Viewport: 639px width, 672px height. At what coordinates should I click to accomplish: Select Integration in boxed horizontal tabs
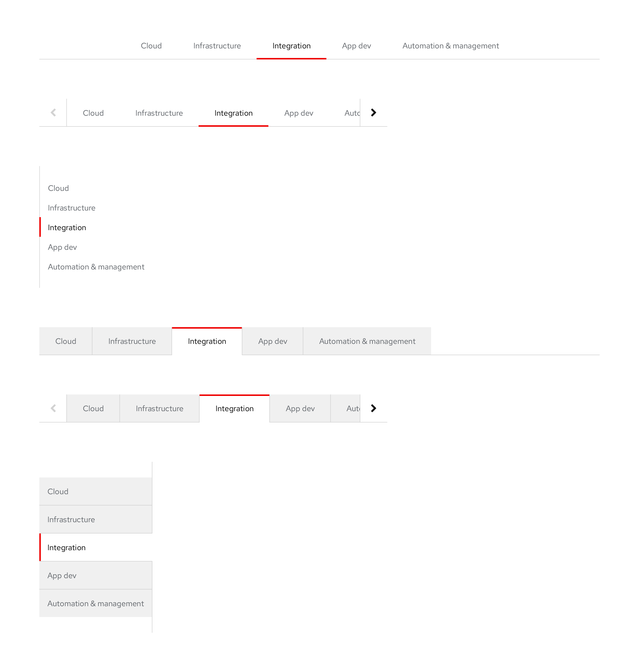207,341
